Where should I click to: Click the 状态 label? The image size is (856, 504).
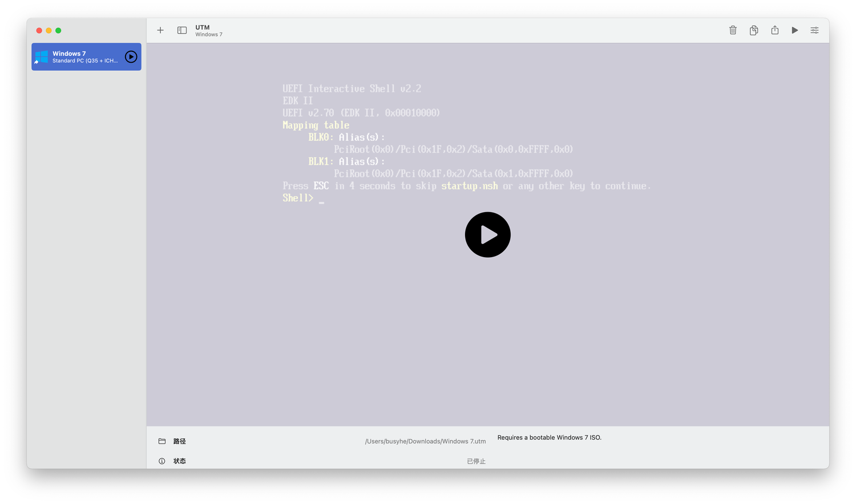[180, 461]
